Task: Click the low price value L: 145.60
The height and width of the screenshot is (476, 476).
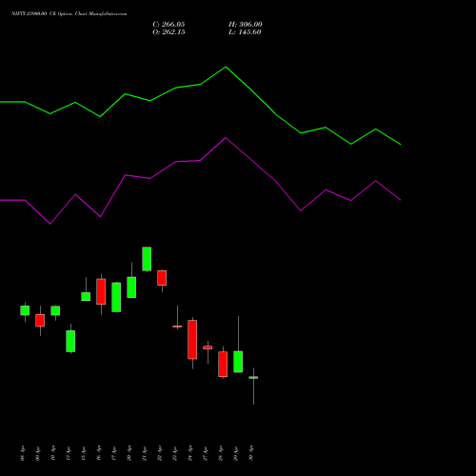Action: click(245, 32)
